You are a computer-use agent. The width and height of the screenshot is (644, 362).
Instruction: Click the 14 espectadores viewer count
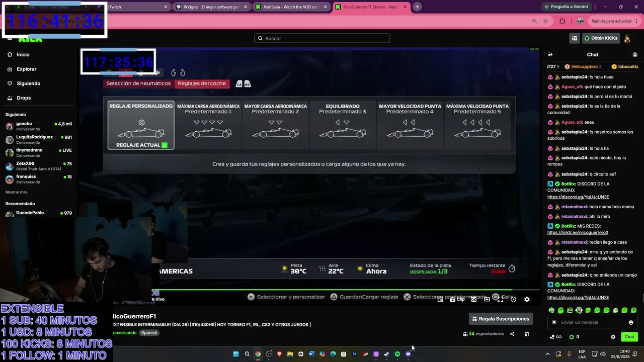[x=483, y=334]
